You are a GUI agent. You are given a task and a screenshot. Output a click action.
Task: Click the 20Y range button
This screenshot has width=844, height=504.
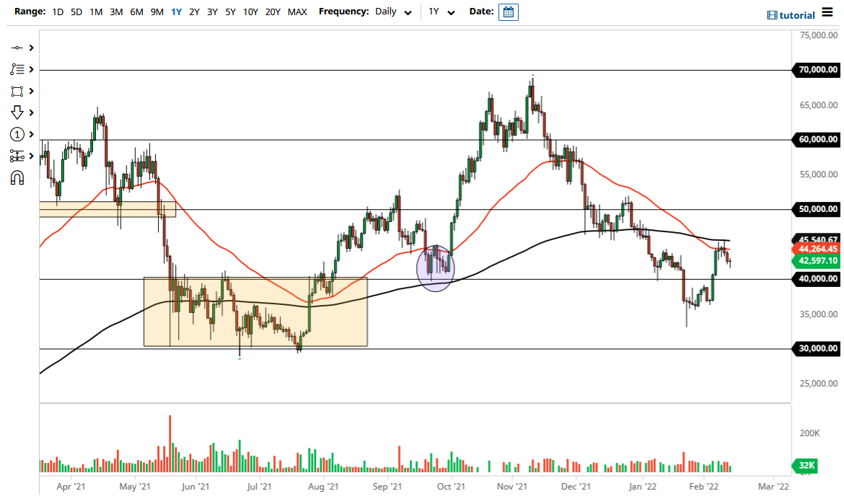pyautogui.click(x=274, y=12)
